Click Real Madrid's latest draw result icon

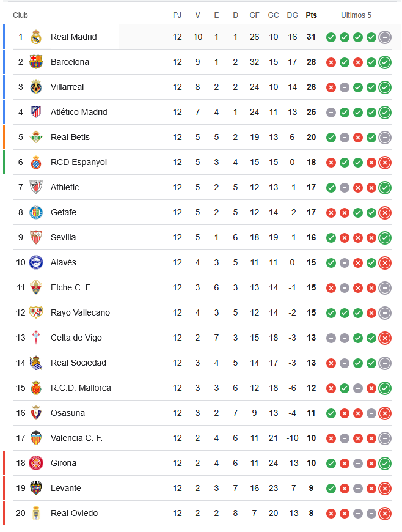coord(385,37)
